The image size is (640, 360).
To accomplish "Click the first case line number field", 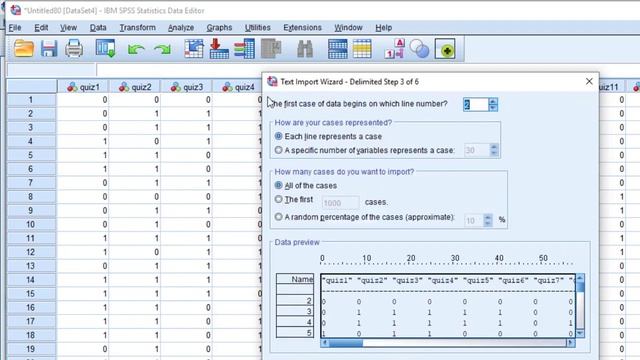I will tap(476, 104).
